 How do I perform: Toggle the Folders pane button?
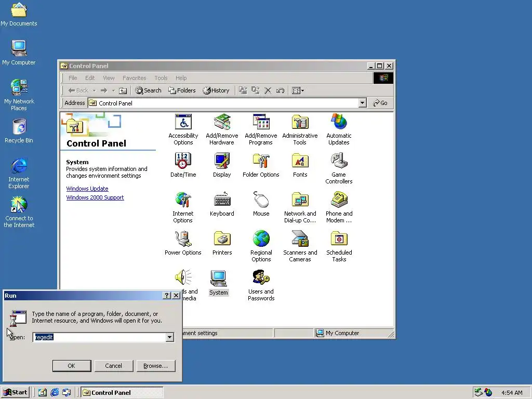coord(182,90)
